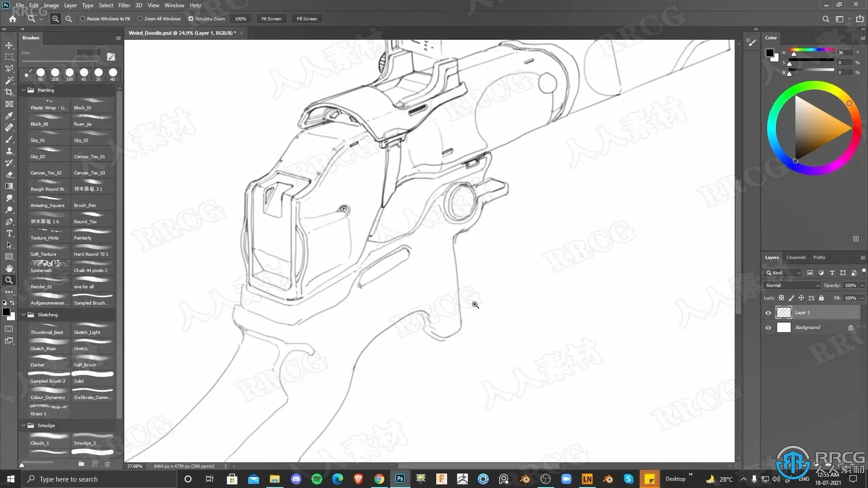Click the foreground color swatch in Color panel
The height and width of the screenshot is (488, 868).
pos(769,53)
